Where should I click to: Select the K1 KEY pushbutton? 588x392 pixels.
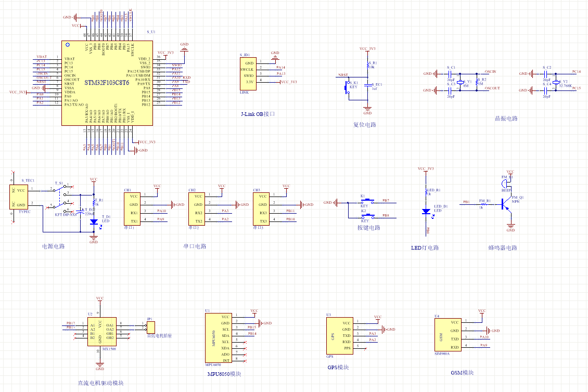pyautogui.click(x=367, y=201)
